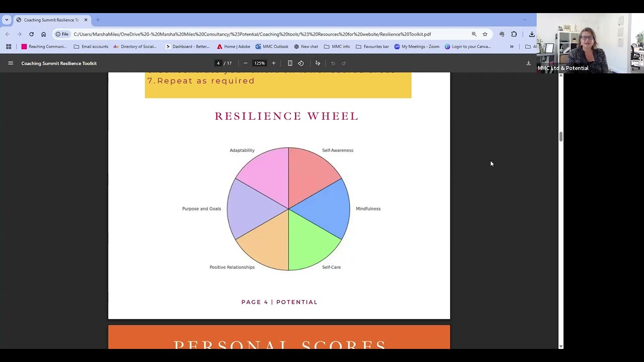The image size is (644, 362).
Task: Click the vertical scrollbar thumb
Action: (560, 137)
